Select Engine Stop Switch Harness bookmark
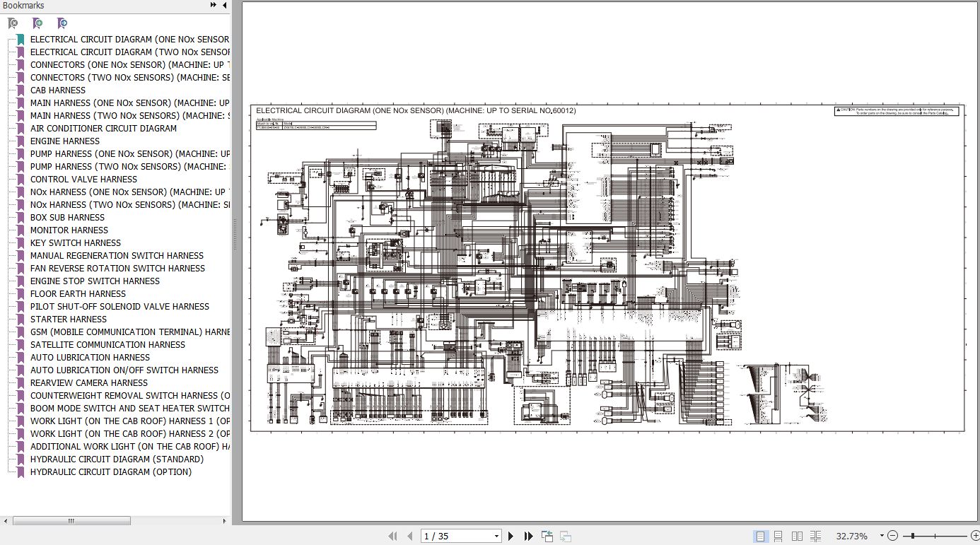 (x=95, y=281)
